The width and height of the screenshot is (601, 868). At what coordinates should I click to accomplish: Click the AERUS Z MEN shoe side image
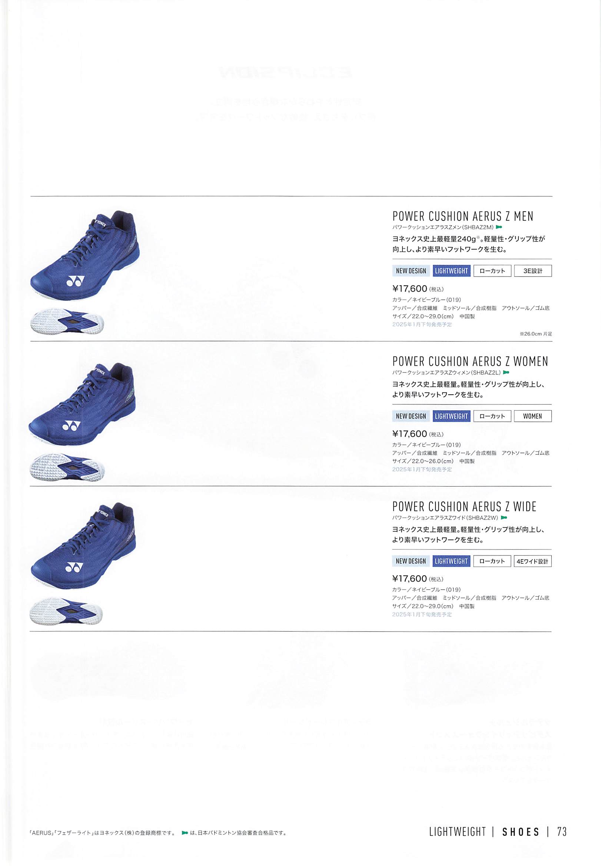click(85, 255)
